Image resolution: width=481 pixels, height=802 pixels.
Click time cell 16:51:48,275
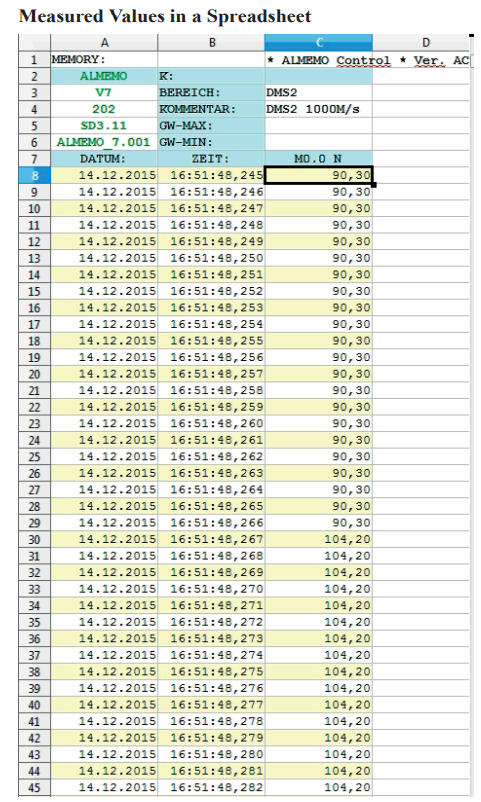tap(211, 672)
